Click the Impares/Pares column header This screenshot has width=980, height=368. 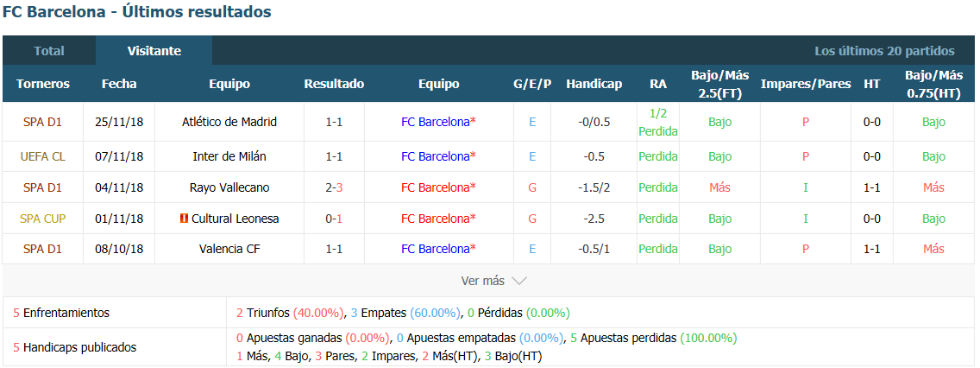(806, 84)
